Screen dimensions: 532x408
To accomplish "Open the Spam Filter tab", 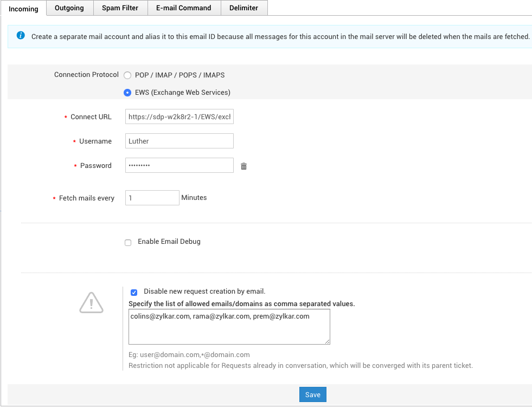I will click(120, 8).
